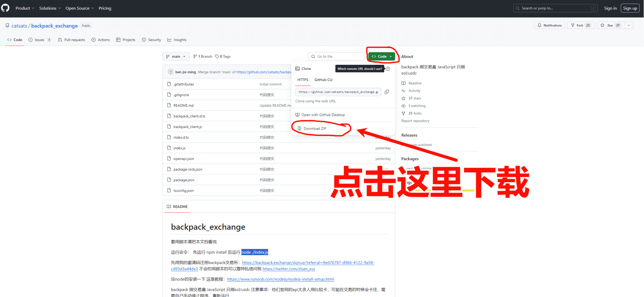Click the ben jie ming author name

click(185, 72)
